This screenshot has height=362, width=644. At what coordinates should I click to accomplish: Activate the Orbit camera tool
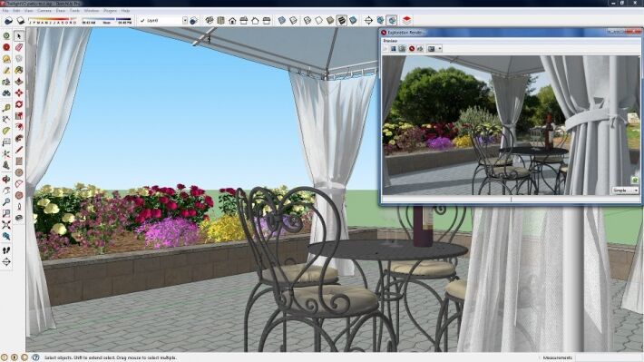[6, 180]
